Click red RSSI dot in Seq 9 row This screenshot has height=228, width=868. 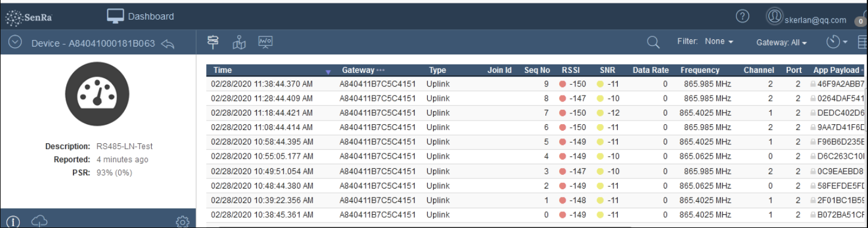click(562, 84)
